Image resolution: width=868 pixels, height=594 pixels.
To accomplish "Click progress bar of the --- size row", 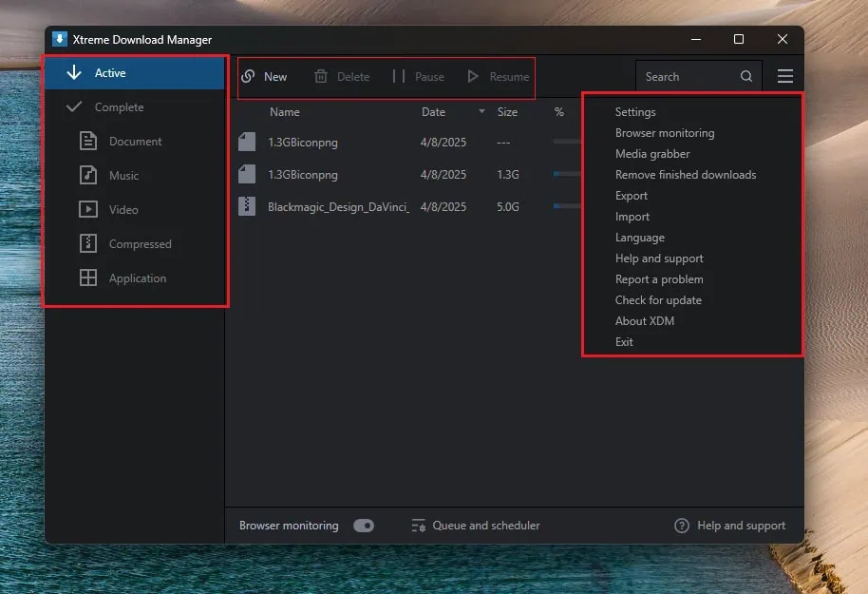I will click(x=567, y=142).
